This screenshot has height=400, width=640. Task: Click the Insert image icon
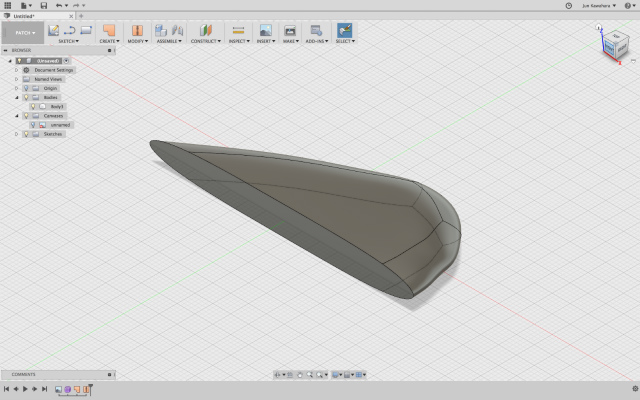pyautogui.click(x=266, y=30)
